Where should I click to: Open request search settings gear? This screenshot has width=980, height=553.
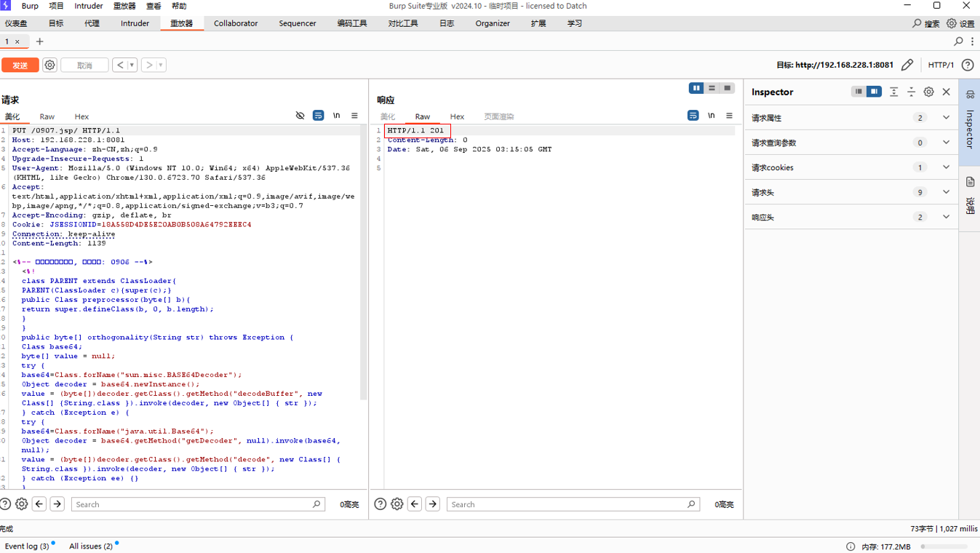pos(22,504)
